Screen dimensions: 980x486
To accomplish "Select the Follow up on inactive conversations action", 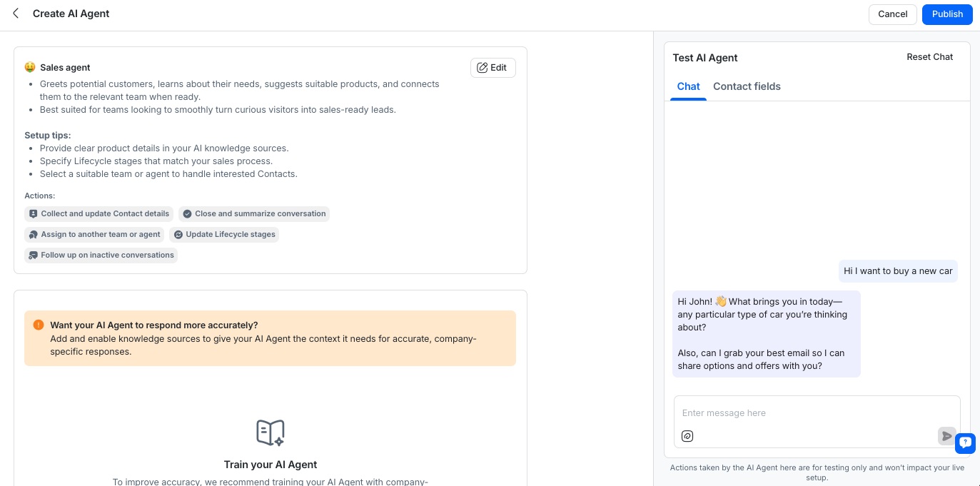I will (101, 255).
